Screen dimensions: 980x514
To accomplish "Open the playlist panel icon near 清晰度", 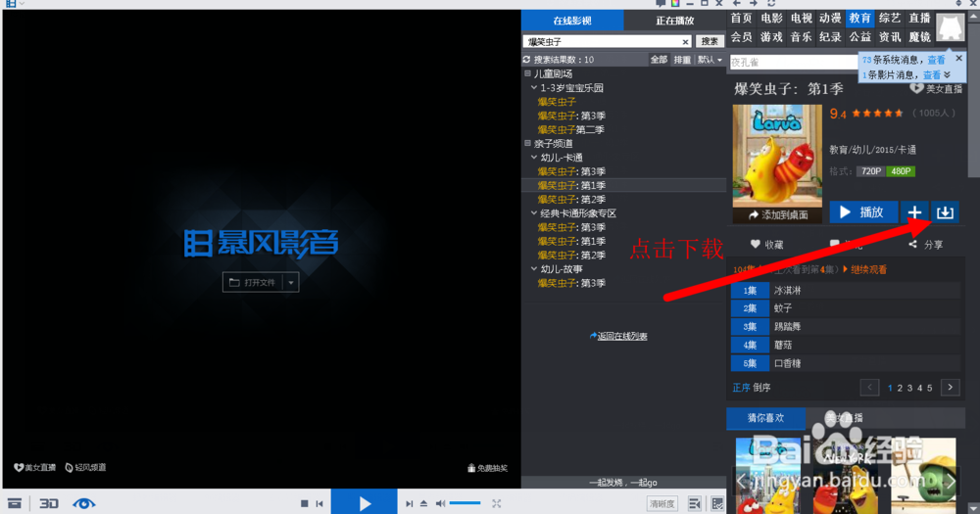I will (695, 503).
